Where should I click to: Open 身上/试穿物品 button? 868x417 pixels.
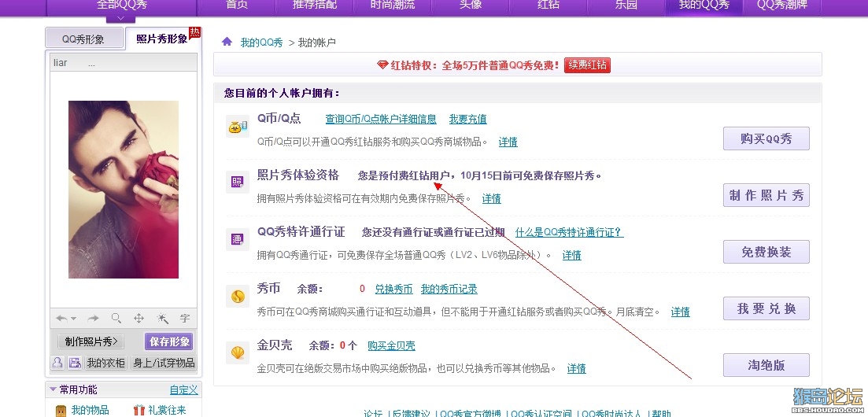pyautogui.click(x=164, y=363)
